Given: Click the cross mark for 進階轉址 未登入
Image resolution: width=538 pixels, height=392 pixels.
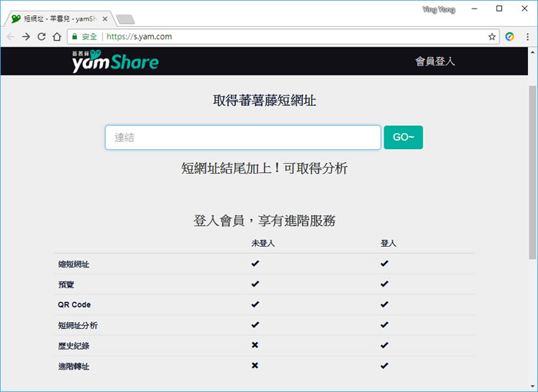Looking at the screenshot, I should pyautogui.click(x=255, y=366).
